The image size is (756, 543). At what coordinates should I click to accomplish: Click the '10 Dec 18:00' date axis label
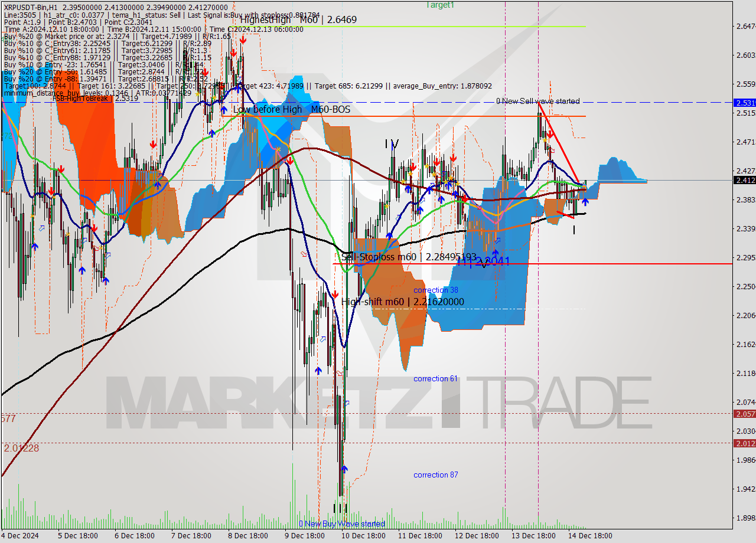(x=363, y=536)
